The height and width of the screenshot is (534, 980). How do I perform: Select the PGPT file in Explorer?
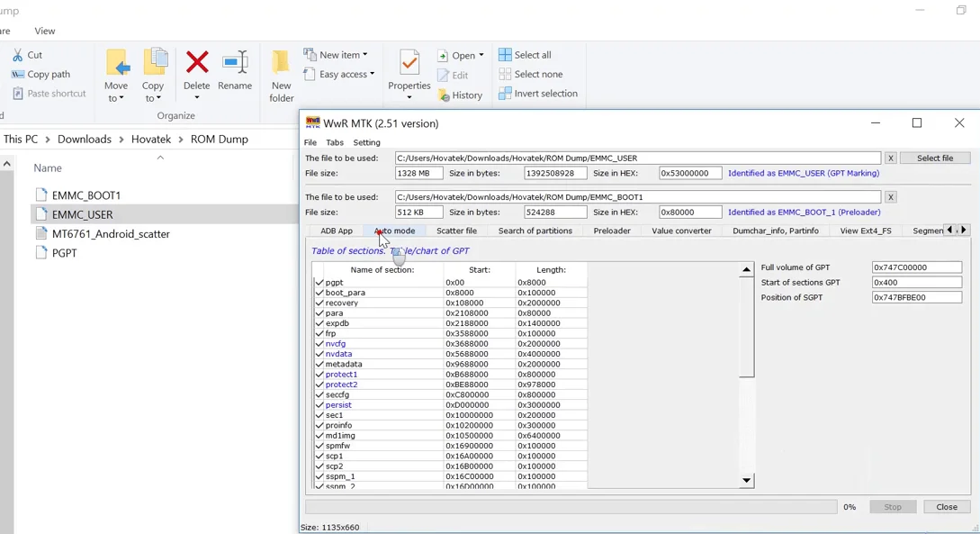65,253
